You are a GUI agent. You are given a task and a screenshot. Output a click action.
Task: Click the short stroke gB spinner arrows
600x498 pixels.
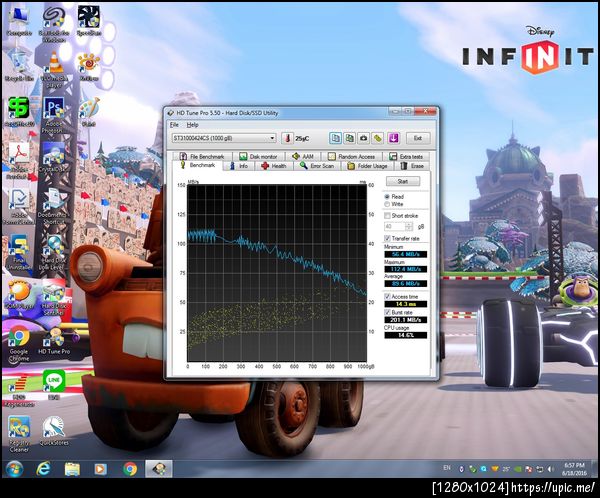click(x=409, y=227)
